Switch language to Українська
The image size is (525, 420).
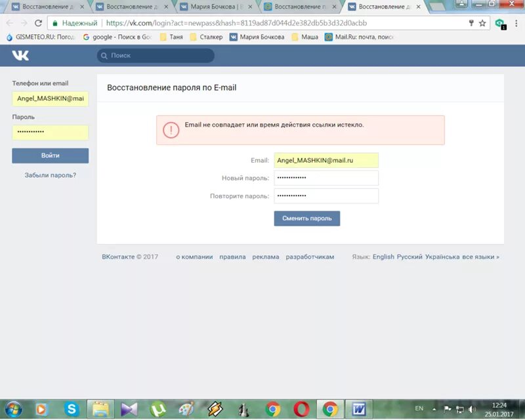[x=442, y=257]
